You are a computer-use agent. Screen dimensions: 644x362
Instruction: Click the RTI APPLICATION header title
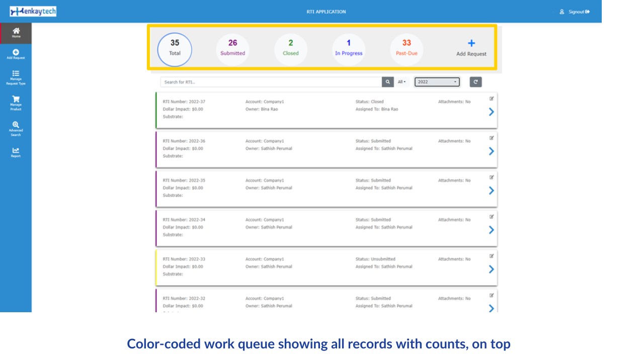tap(326, 12)
